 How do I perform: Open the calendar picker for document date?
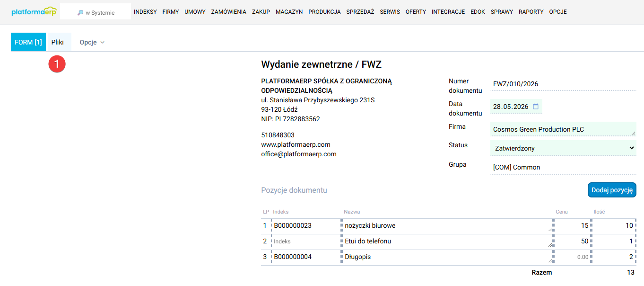tap(536, 107)
